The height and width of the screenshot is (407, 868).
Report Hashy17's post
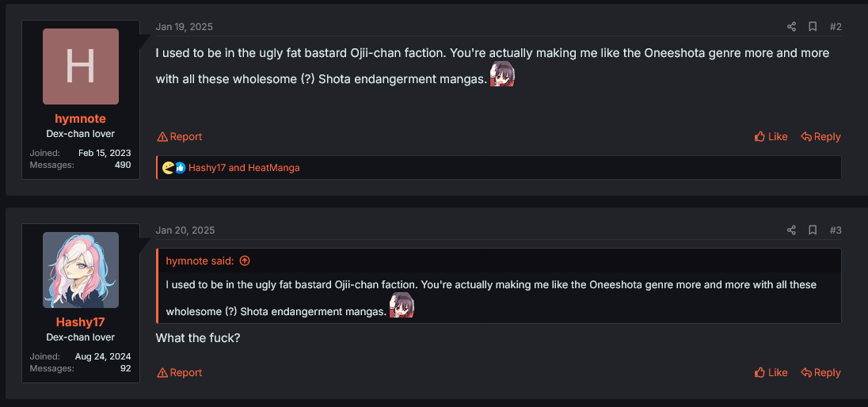click(x=180, y=373)
